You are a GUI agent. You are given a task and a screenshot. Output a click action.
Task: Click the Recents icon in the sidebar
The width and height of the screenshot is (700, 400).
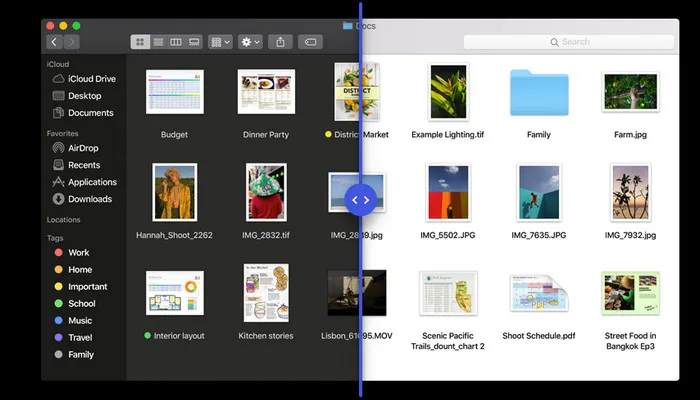[58, 165]
